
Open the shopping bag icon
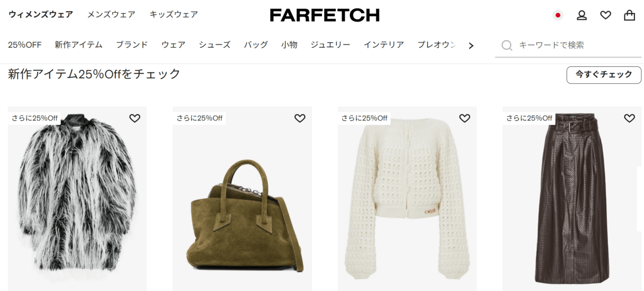pos(629,15)
